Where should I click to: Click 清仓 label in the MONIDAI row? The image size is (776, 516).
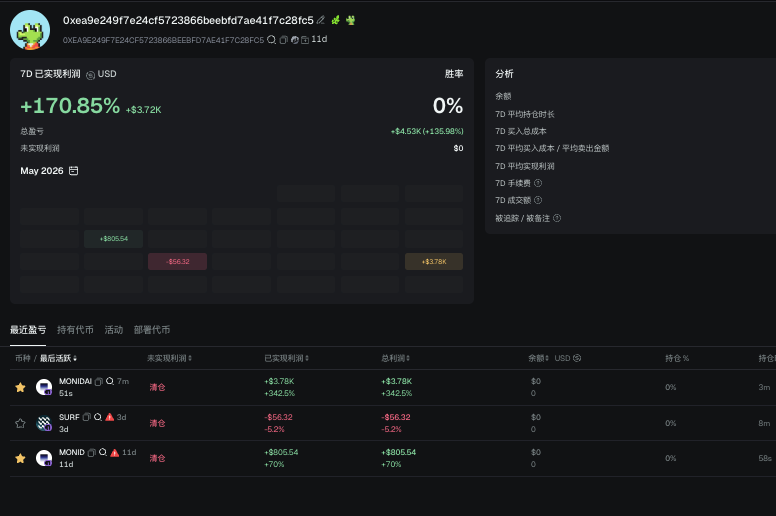157,387
